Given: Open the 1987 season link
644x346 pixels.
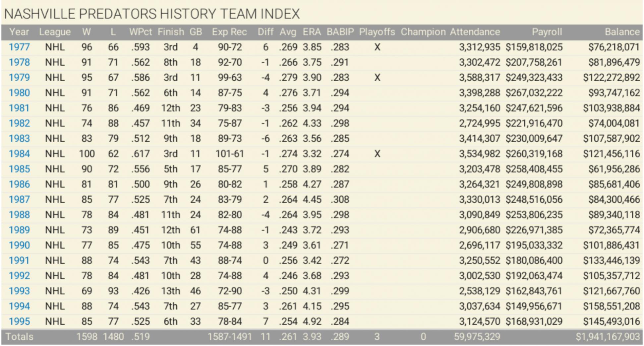Looking at the screenshot, I should [19, 200].
